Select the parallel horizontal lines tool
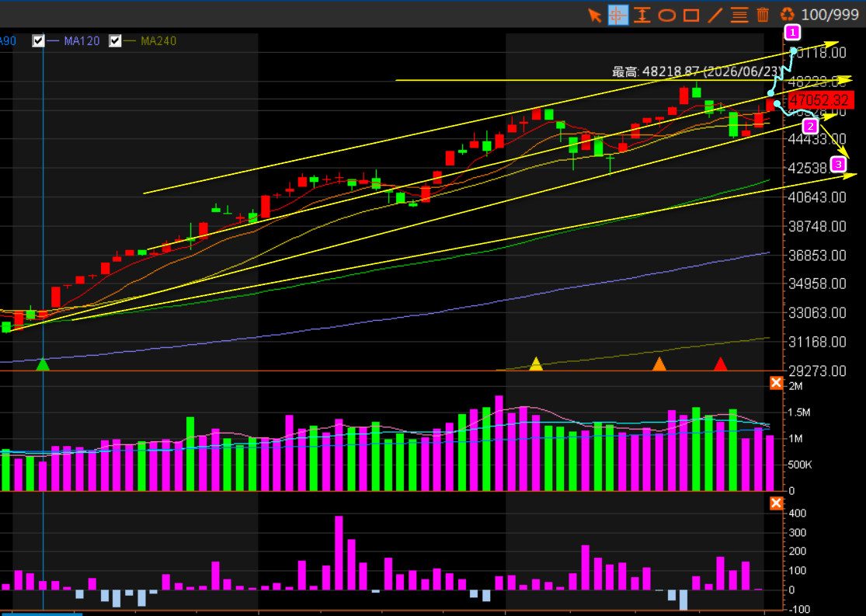The height and width of the screenshot is (616, 866). pyautogui.click(x=739, y=15)
